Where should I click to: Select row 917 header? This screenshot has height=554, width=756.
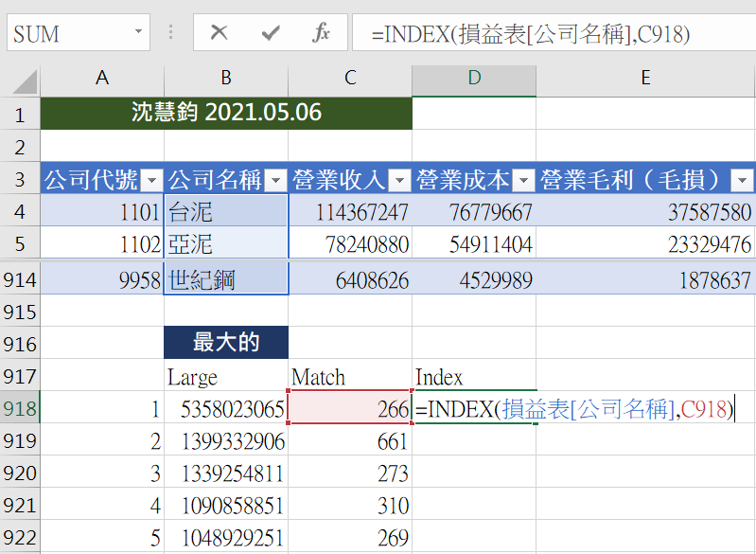tap(20, 376)
